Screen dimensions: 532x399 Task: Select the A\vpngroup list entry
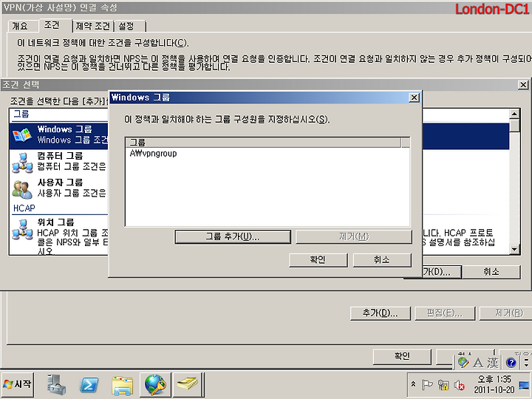154,154
